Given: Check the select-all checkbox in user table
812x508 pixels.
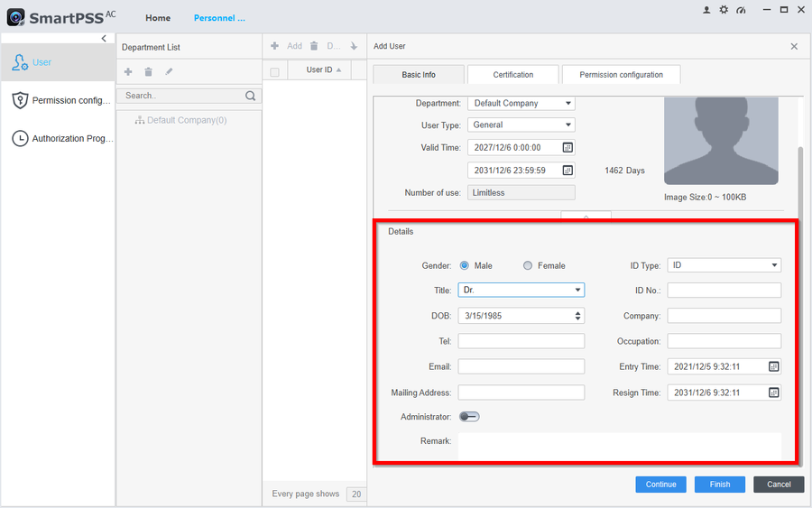Looking at the screenshot, I should [275, 71].
